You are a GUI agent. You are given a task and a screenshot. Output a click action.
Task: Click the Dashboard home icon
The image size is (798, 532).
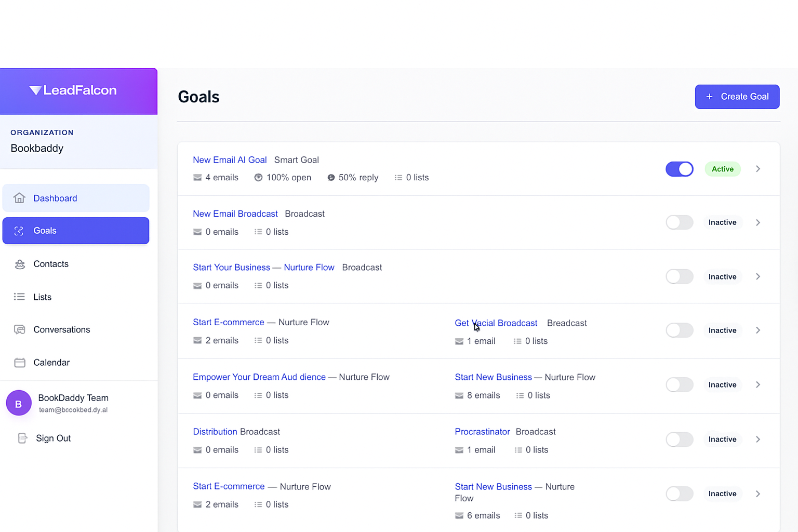(19, 198)
